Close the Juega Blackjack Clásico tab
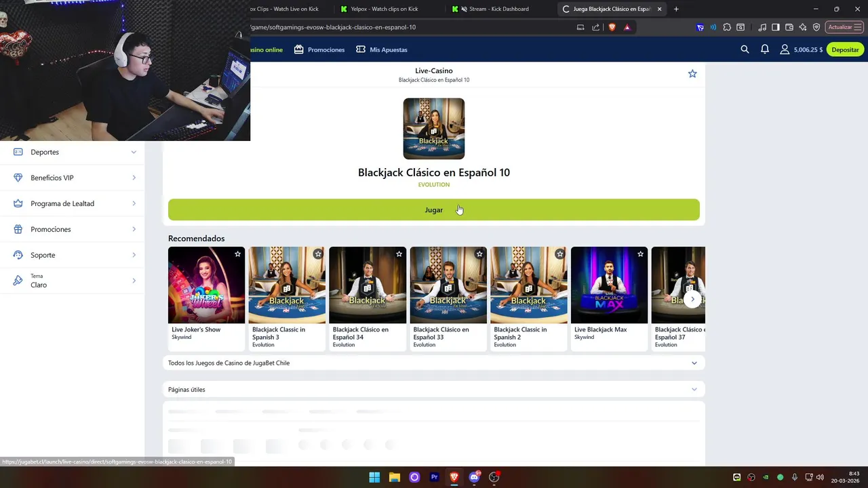 tap(659, 9)
